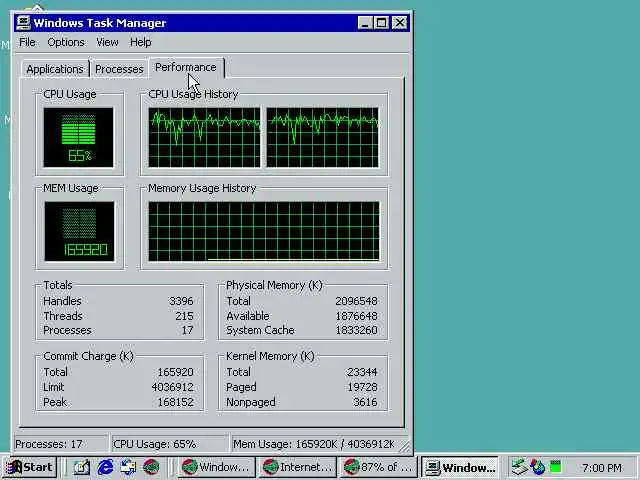Click the Memory Usage History graph

click(264, 231)
